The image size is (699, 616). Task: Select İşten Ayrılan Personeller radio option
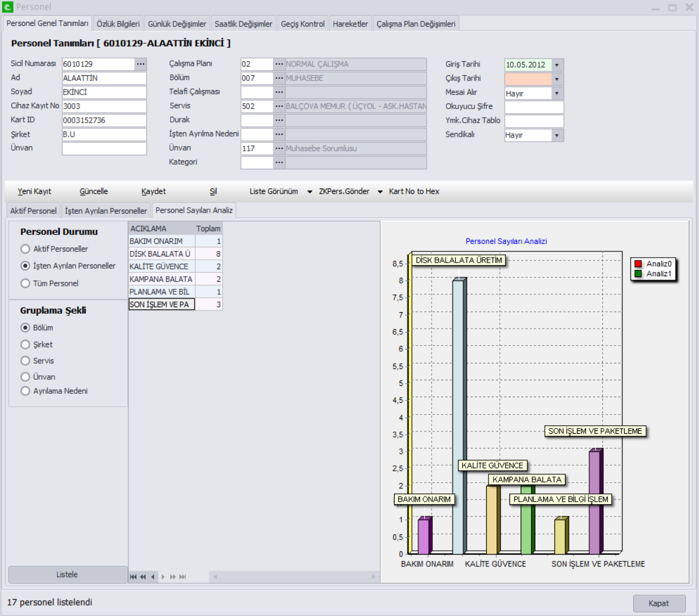pyautogui.click(x=25, y=266)
